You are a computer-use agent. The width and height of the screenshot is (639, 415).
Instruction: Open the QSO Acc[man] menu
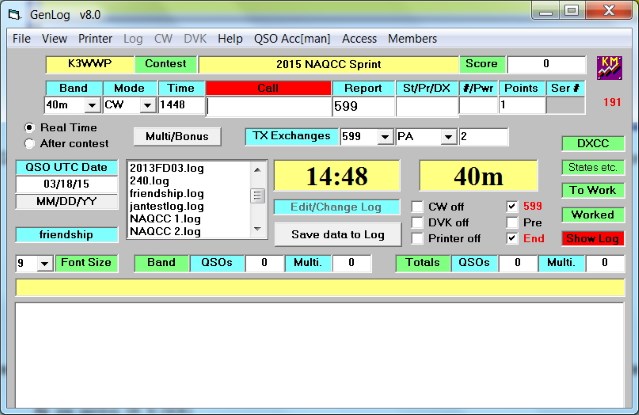tap(292, 39)
